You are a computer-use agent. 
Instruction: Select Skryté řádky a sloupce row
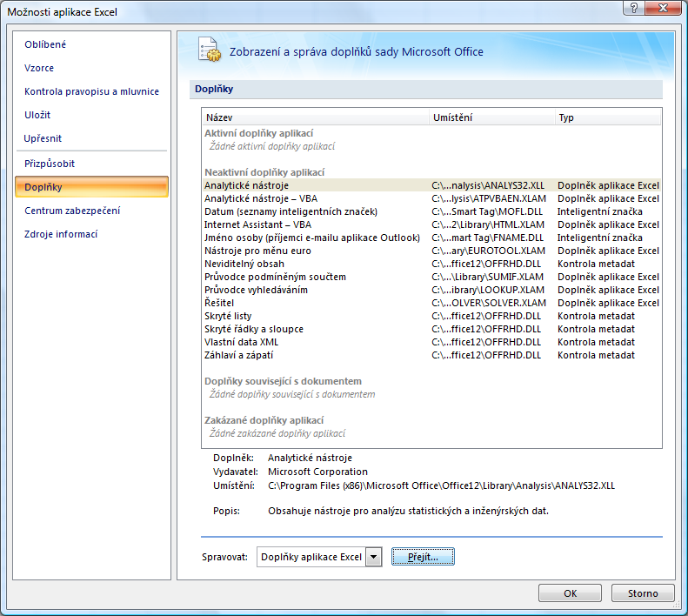(x=431, y=329)
